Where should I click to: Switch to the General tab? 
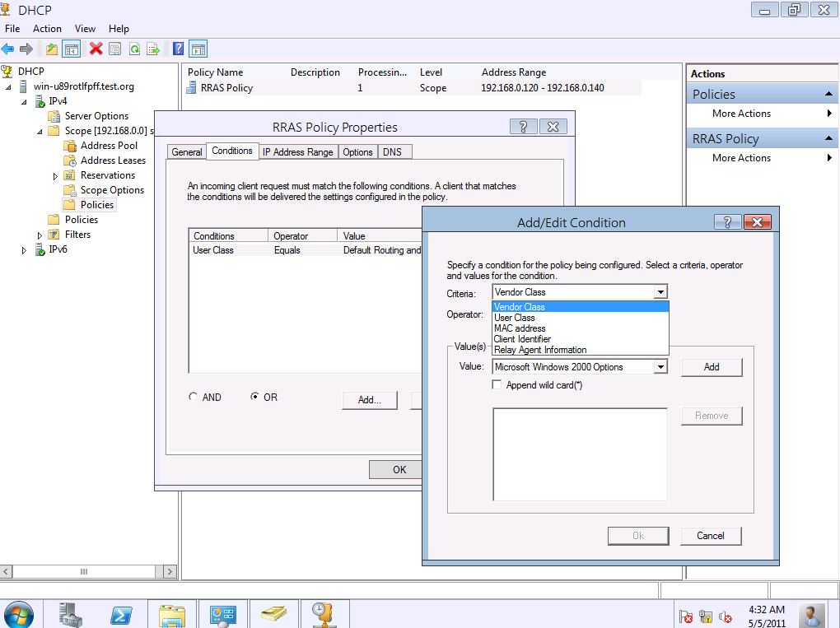pyautogui.click(x=186, y=152)
